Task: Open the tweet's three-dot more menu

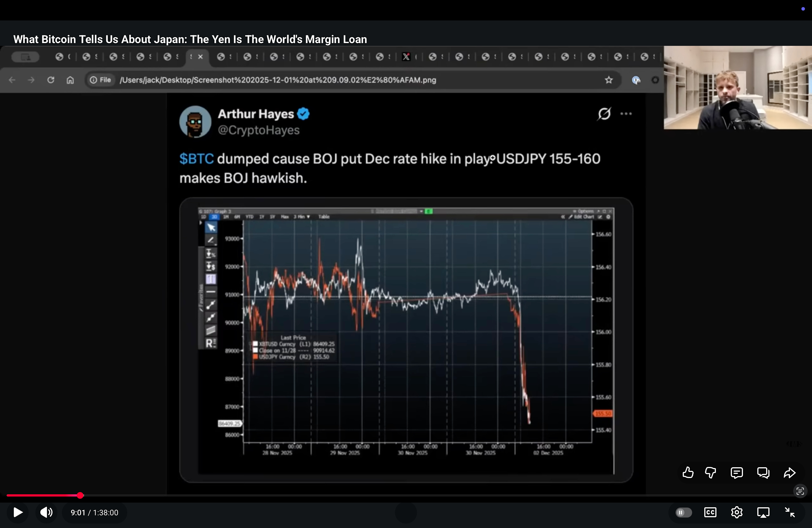Action: [x=626, y=114]
